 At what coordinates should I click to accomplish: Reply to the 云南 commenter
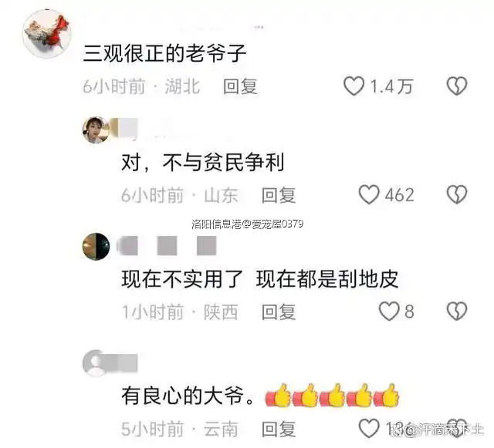click(279, 429)
